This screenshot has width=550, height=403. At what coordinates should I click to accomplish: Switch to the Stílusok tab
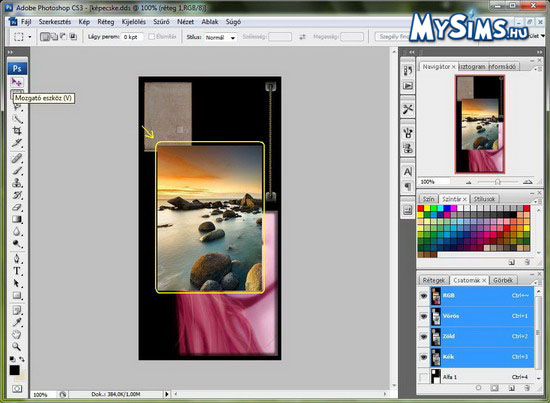click(484, 199)
